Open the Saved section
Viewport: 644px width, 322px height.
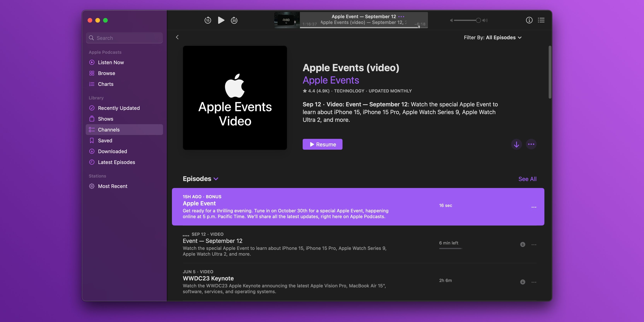point(105,140)
